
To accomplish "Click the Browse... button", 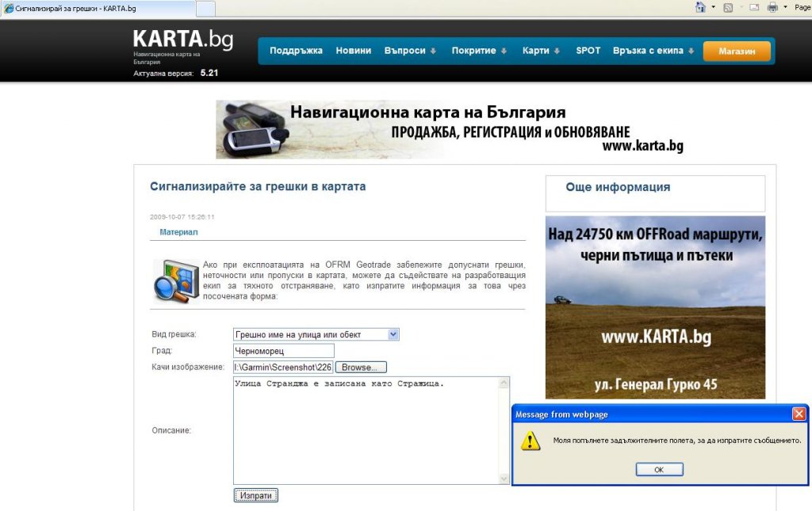I will coord(361,368).
